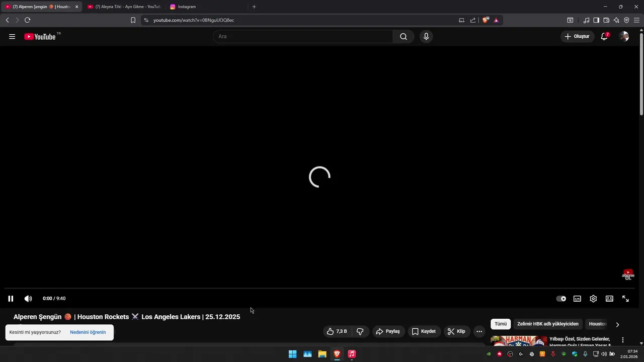The height and width of the screenshot is (362, 644).
Task: Install app icon in address bar
Action: click(x=461, y=20)
